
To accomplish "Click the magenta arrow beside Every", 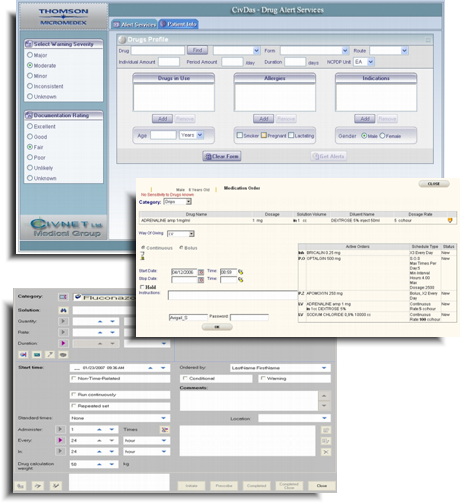I will point(60,440).
